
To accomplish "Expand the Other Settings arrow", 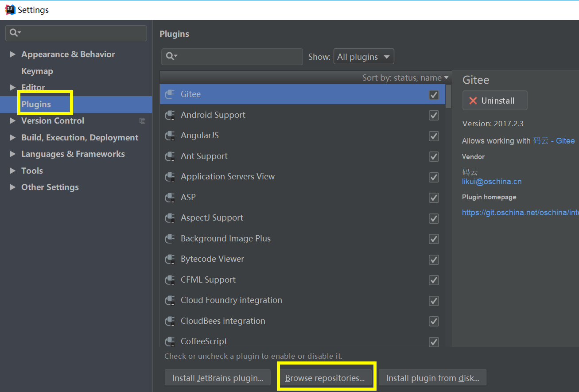I will [x=13, y=187].
